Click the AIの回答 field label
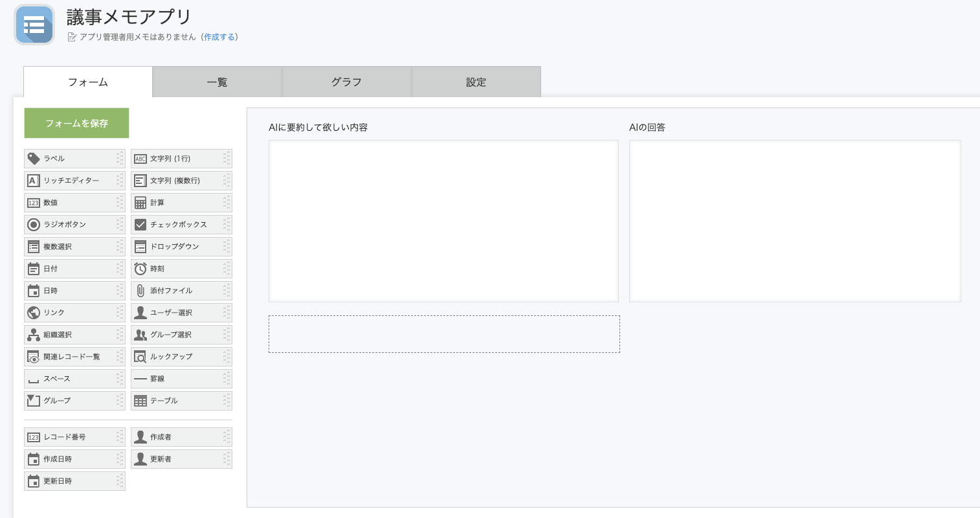 click(647, 128)
